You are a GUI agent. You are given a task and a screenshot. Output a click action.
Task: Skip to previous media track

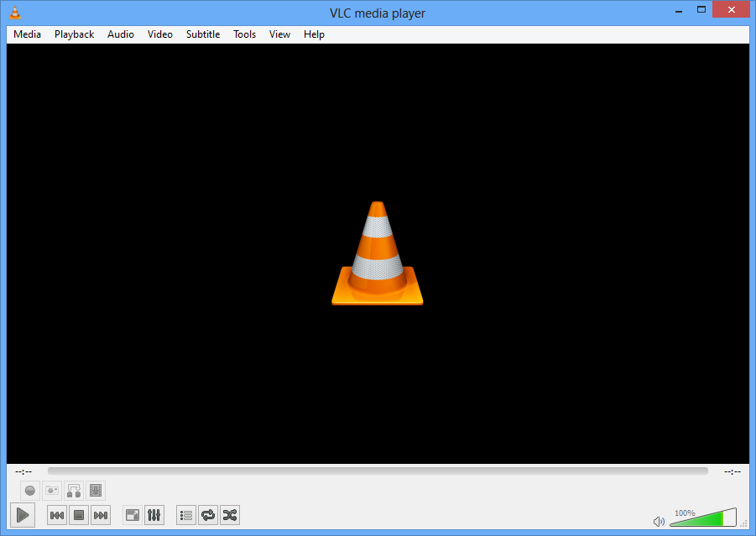[57, 515]
